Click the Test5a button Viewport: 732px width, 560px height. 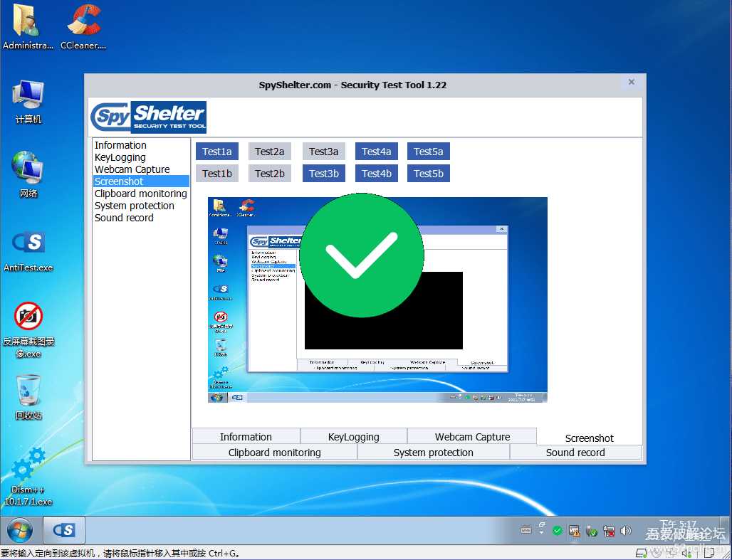[429, 152]
